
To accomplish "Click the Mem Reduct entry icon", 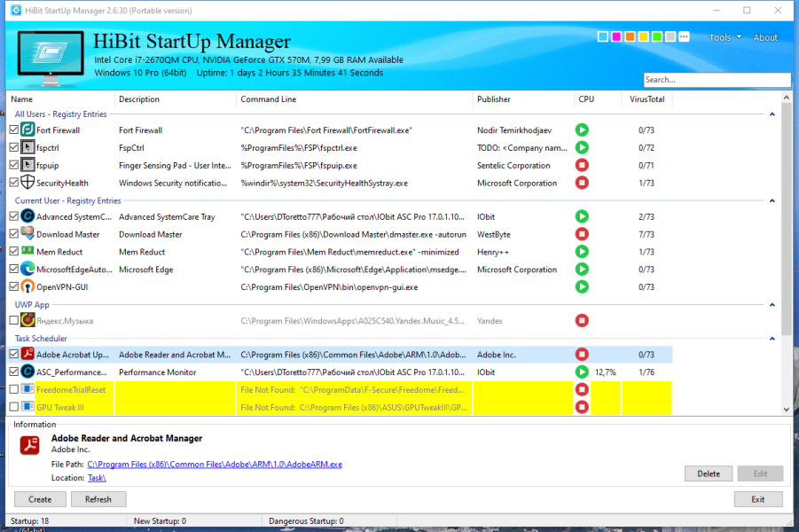I will click(x=27, y=251).
